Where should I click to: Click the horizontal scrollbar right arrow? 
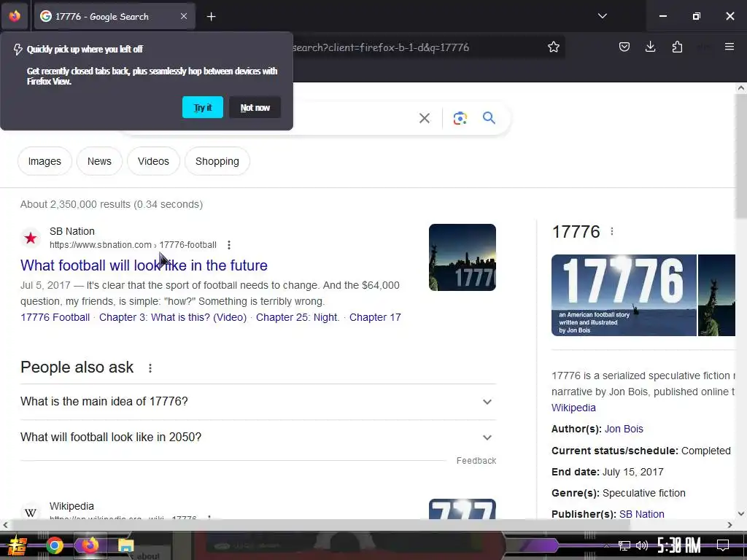(x=729, y=525)
